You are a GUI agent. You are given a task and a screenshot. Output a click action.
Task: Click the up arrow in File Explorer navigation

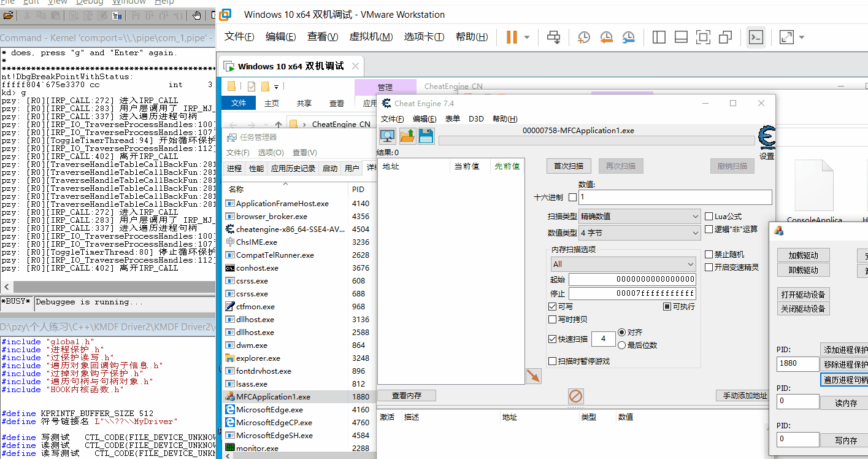tap(278, 124)
